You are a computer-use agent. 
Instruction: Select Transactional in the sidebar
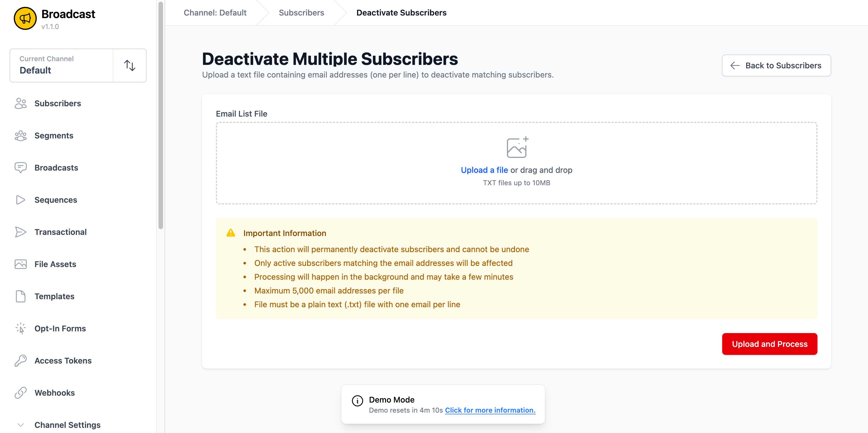click(x=61, y=232)
